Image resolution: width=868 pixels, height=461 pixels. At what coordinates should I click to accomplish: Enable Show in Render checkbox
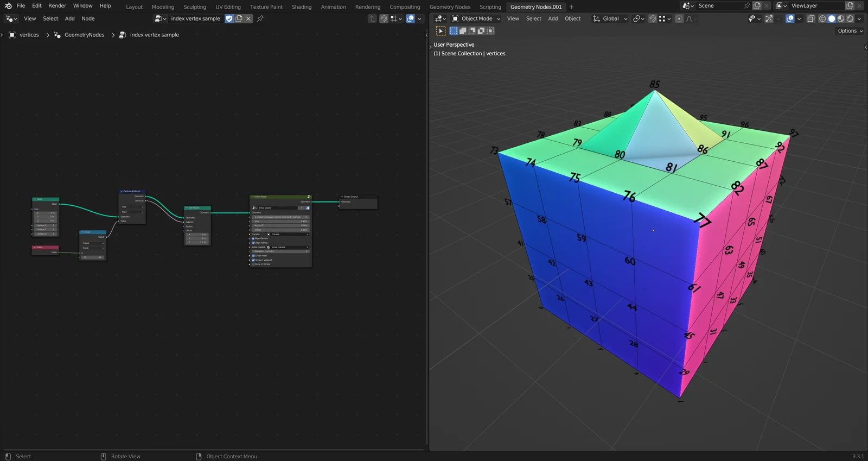point(253,264)
